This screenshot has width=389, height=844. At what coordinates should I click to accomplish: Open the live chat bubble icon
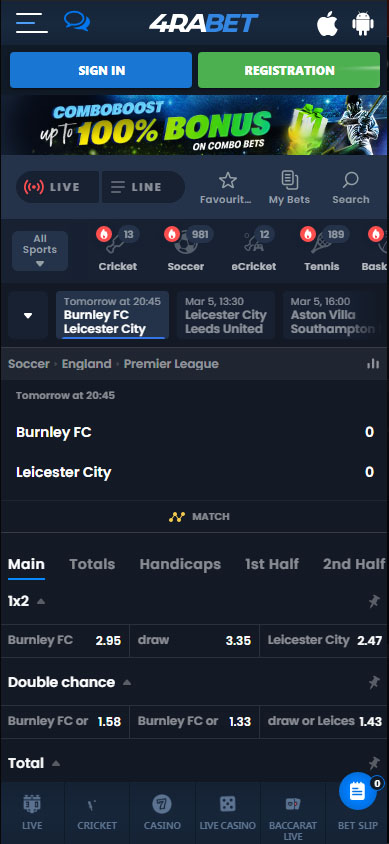click(77, 22)
